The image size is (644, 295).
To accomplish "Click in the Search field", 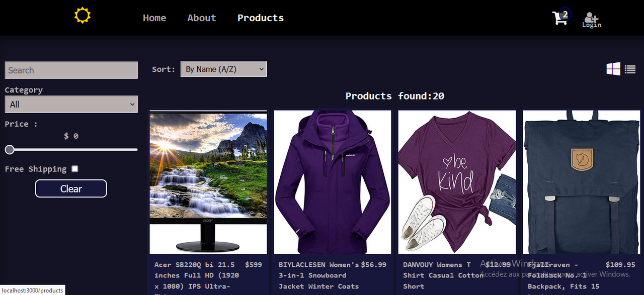I will point(71,70).
